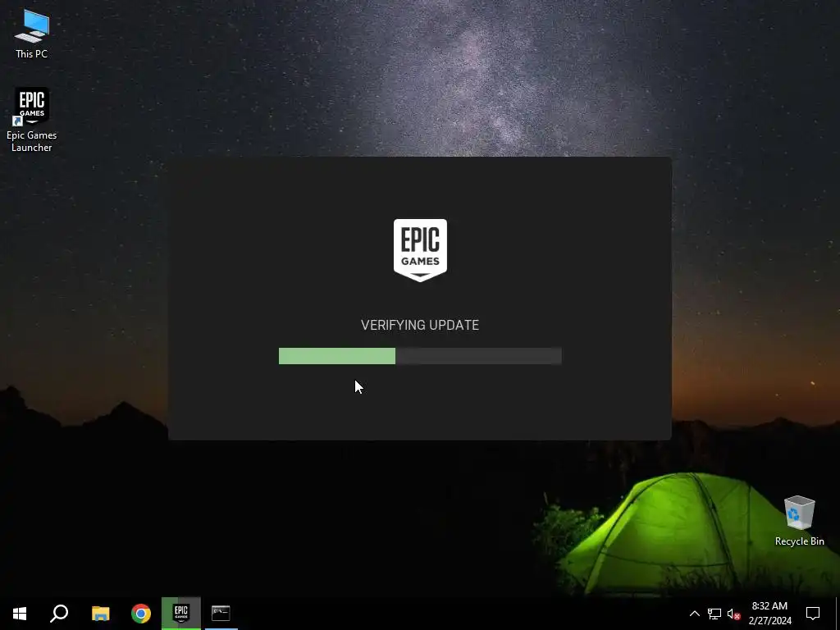The height and width of the screenshot is (630, 840).
Task: Click the Show Desktop strip at taskbar end
Action: coord(838,614)
